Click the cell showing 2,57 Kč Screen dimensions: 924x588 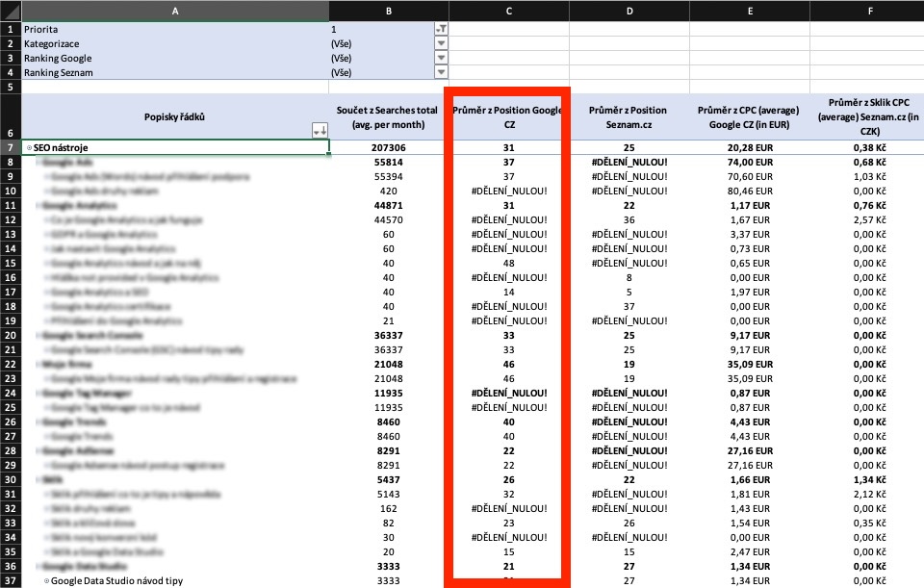(x=867, y=219)
